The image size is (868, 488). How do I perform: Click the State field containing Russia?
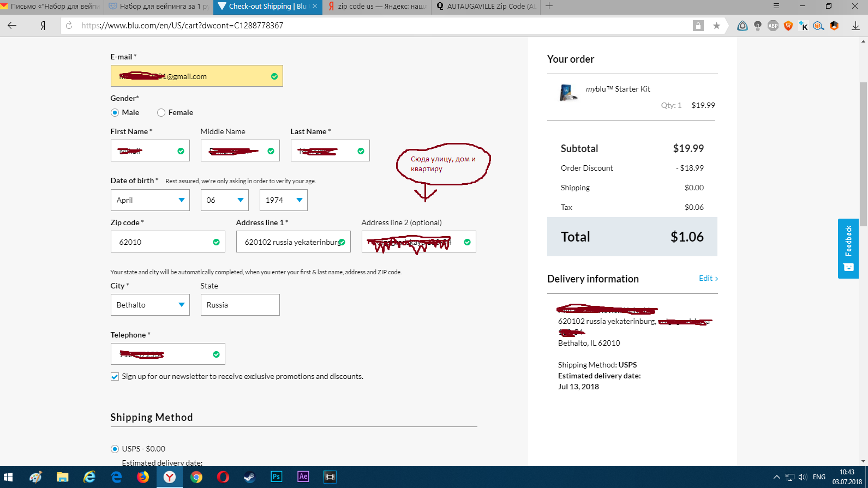tap(240, 305)
